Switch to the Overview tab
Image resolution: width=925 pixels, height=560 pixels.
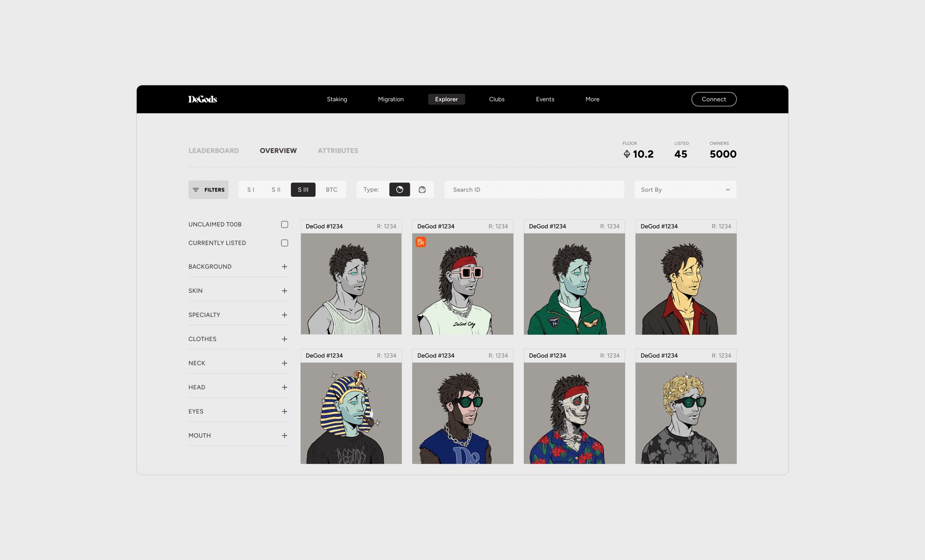(x=278, y=151)
